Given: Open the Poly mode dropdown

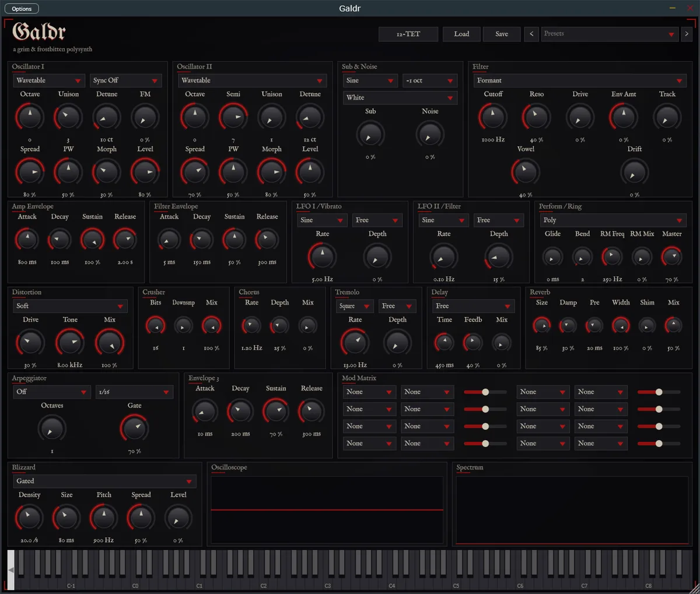Looking at the screenshot, I should click(613, 220).
